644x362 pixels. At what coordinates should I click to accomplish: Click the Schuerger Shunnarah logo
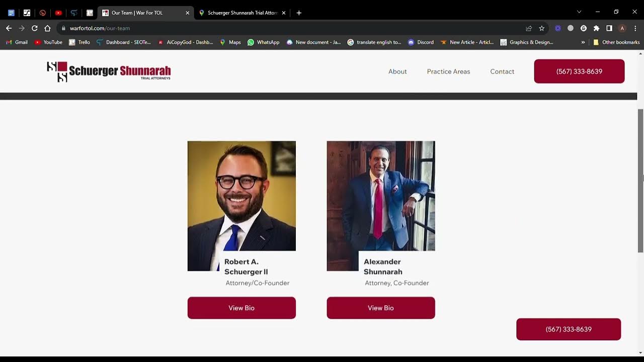click(109, 71)
